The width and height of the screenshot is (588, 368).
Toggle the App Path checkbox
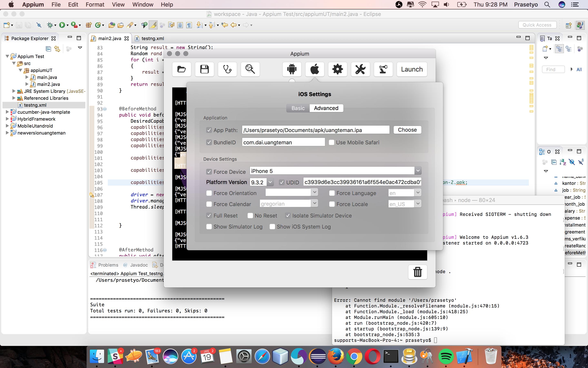[209, 130]
